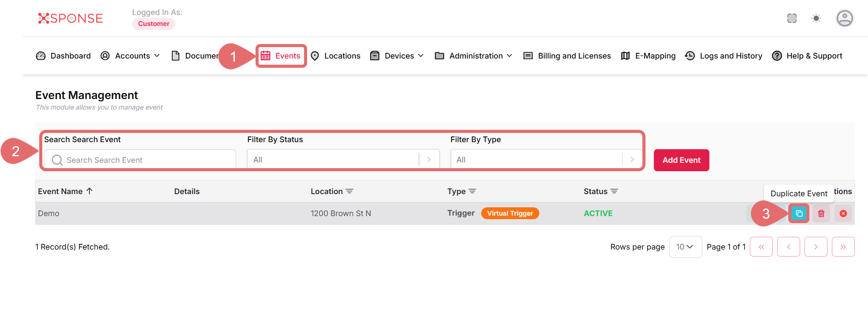868x316 pixels.
Task: Click the Search Event input field
Action: pos(145,160)
